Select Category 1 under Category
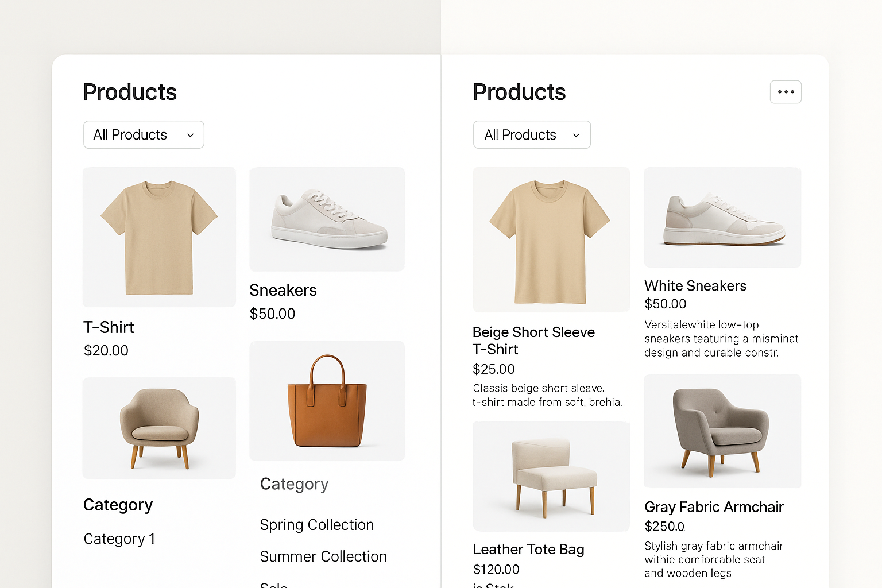This screenshot has height=588, width=882. point(119,539)
